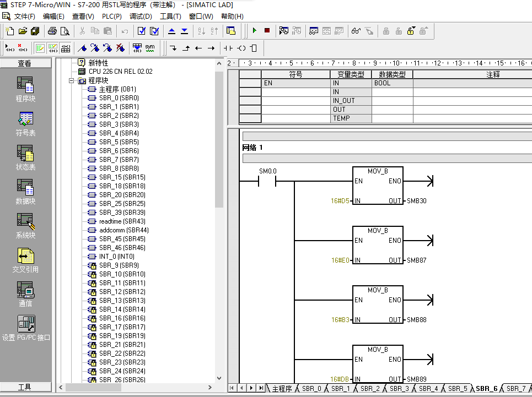
Task: Select 主程序 (OB1) in project tree
Action: tap(117, 89)
